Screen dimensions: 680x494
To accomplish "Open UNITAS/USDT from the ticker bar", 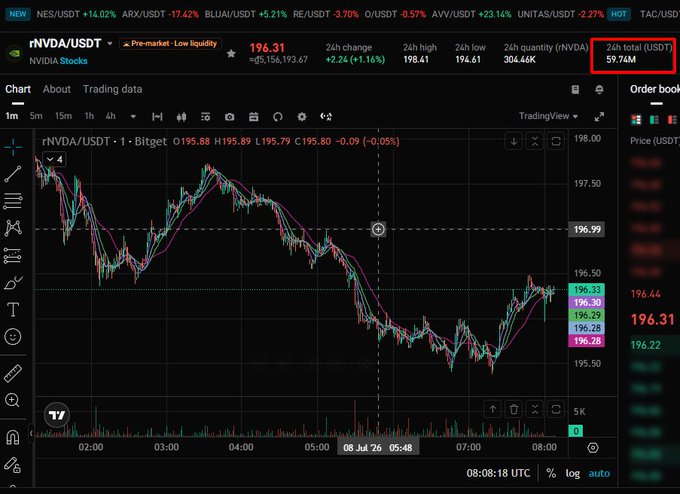I will click(560, 14).
